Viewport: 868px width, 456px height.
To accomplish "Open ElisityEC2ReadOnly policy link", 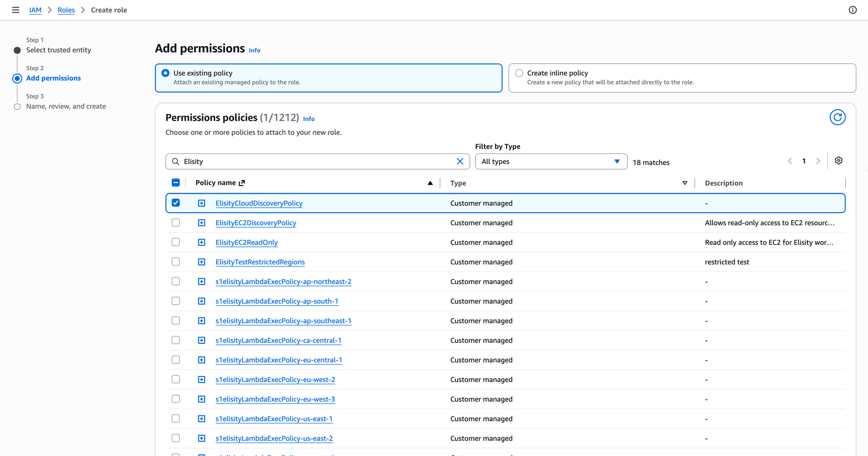I will pos(246,242).
